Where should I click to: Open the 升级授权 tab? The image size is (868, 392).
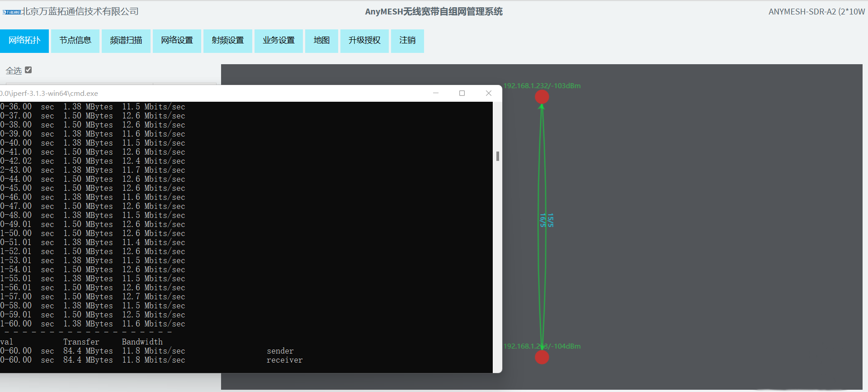click(x=364, y=41)
